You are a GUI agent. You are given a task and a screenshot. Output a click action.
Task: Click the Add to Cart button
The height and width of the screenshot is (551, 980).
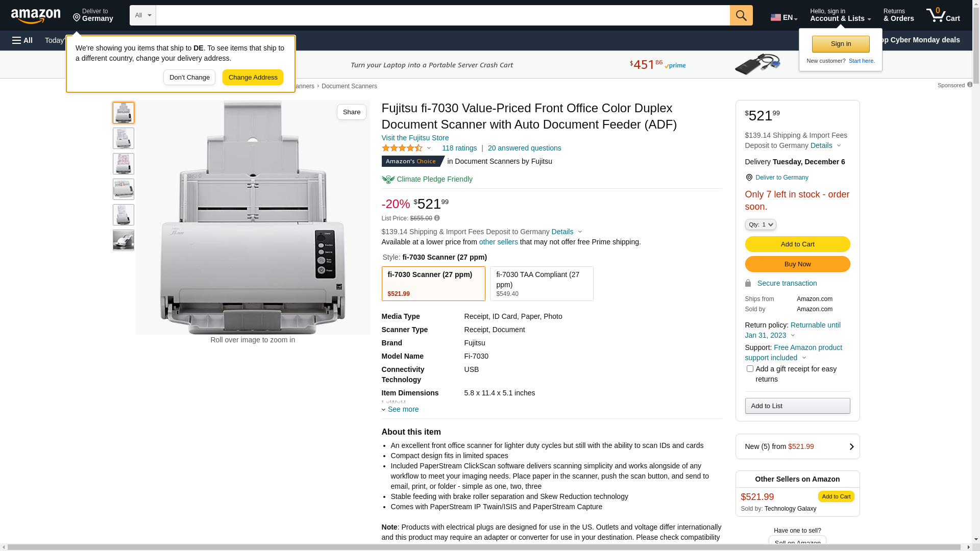coord(797,244)
